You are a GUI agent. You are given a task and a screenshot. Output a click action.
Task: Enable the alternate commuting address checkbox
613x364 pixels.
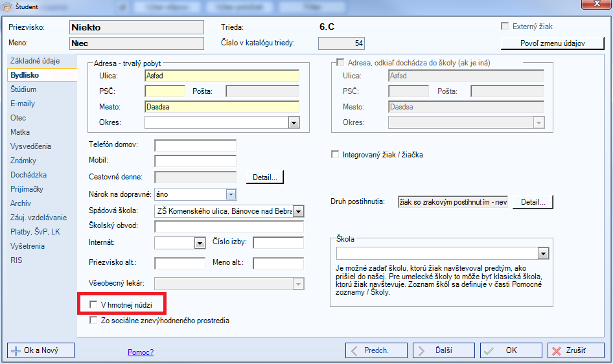340,62
